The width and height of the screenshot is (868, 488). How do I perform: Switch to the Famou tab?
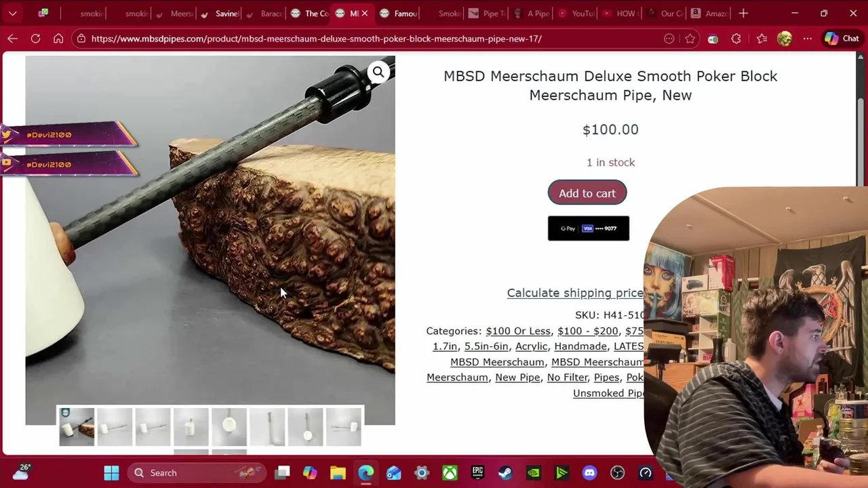click(x=399, y=14)
